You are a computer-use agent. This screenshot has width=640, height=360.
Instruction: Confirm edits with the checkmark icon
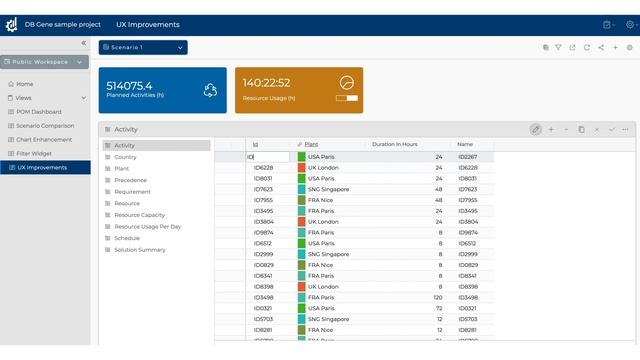pyautogui.click(x=611, y=129)
